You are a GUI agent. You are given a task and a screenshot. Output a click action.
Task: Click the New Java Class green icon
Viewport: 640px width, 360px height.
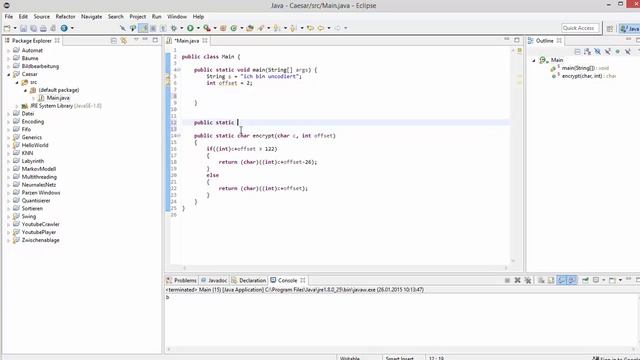234,28
